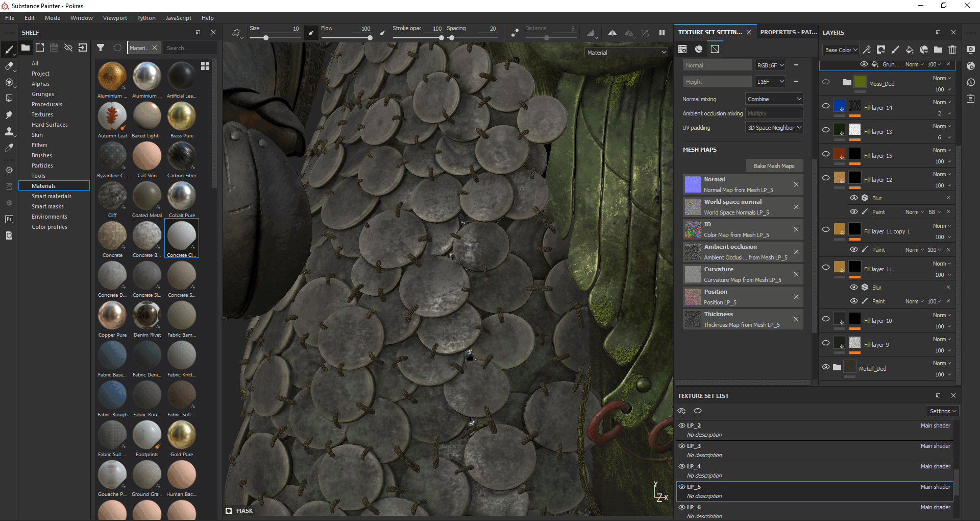Toggle the shelf grid view icon
This screenshot has height=521, width=980.
[x=205, y=66]
